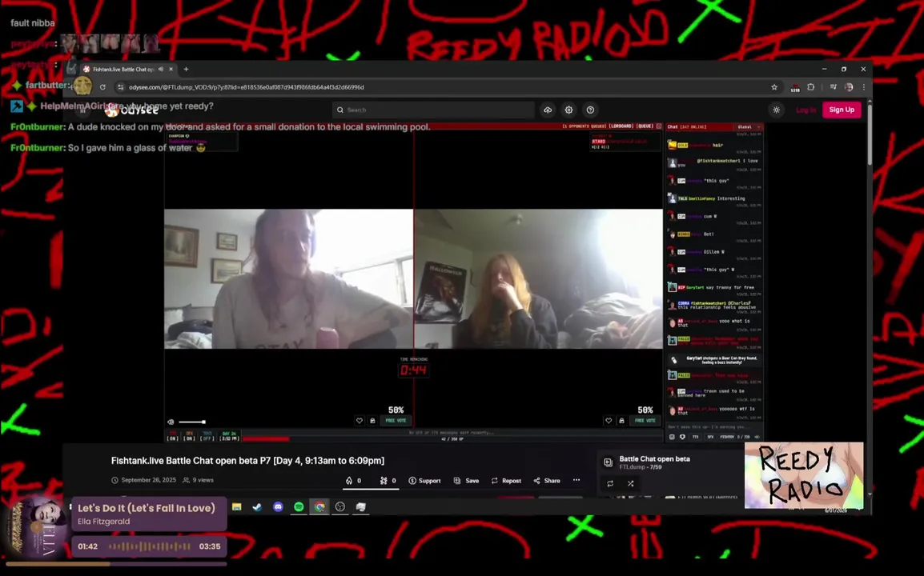Open the Global chat dropdown

(749, 126)
